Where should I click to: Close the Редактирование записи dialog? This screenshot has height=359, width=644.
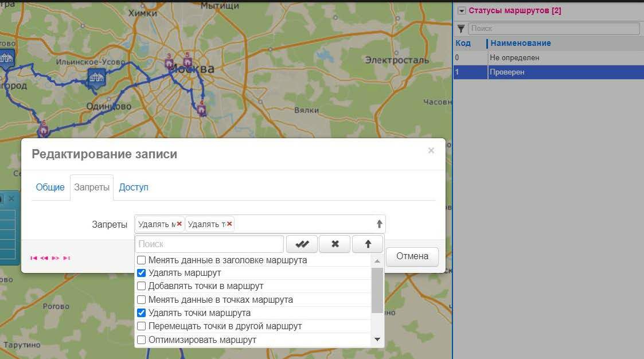coord(431,150)
